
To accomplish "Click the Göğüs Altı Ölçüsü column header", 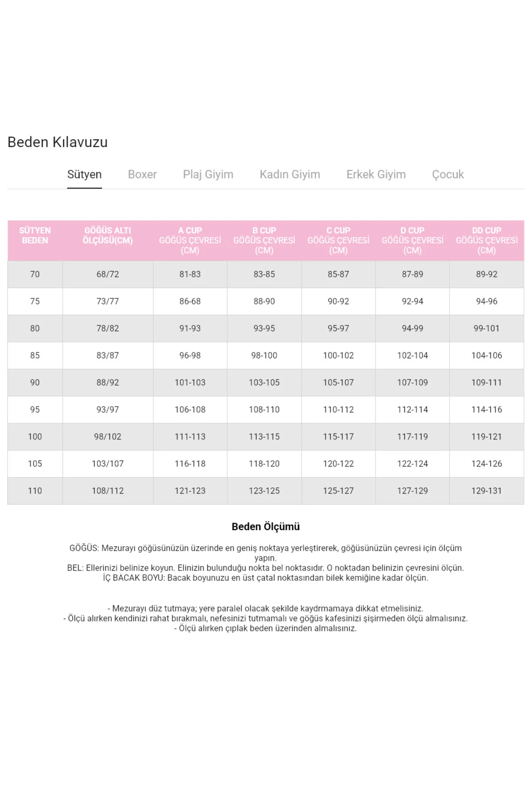I will (108, 235).
